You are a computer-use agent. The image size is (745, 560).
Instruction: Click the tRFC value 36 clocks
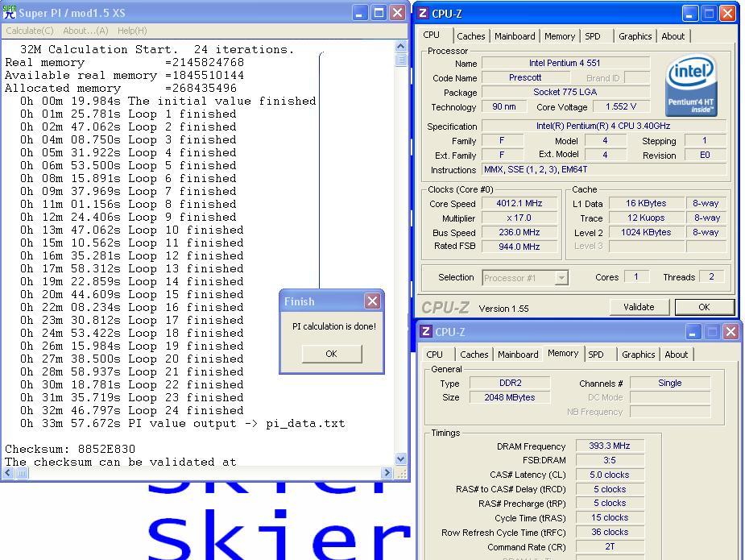click(x=610, y=533)
